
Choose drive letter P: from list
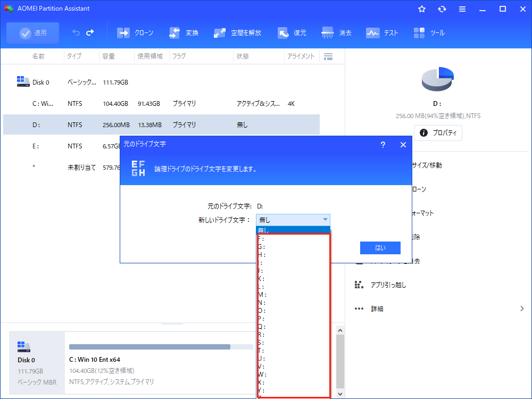tap(293, 319)
